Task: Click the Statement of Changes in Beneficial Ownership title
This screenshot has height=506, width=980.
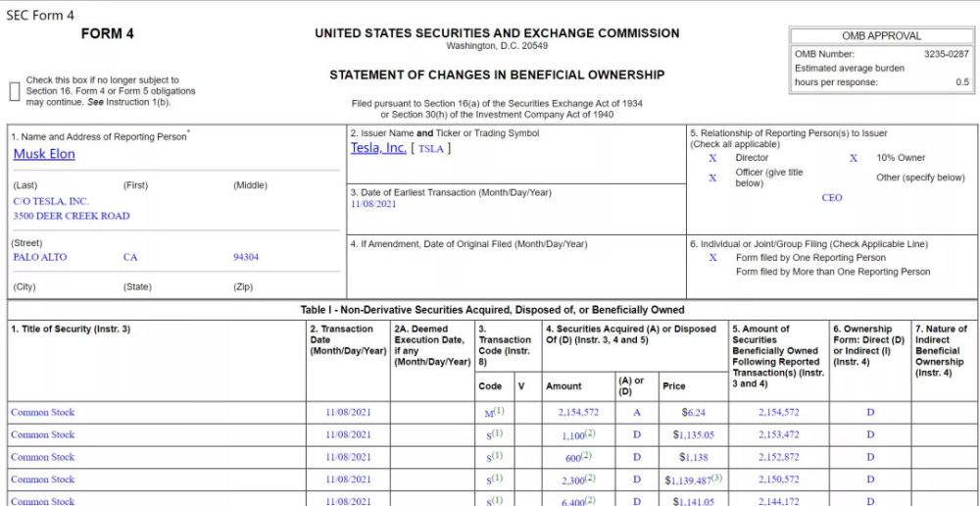Action: pos(497,76)
